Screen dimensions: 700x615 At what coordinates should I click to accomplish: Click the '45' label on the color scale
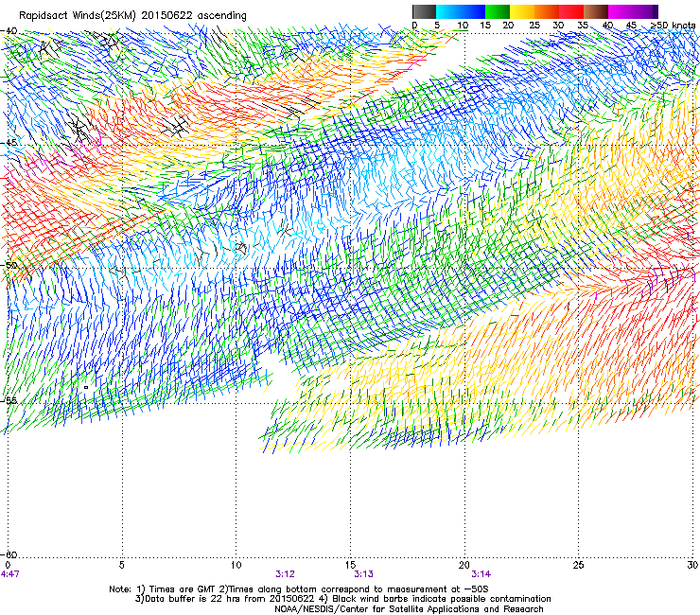631,26
